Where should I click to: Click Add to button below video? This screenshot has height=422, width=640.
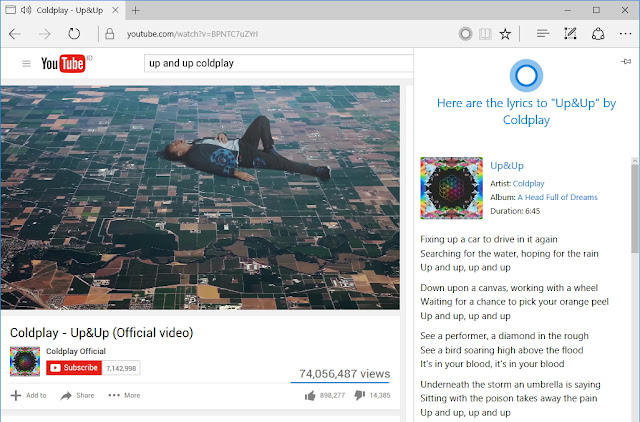[29, 395]
